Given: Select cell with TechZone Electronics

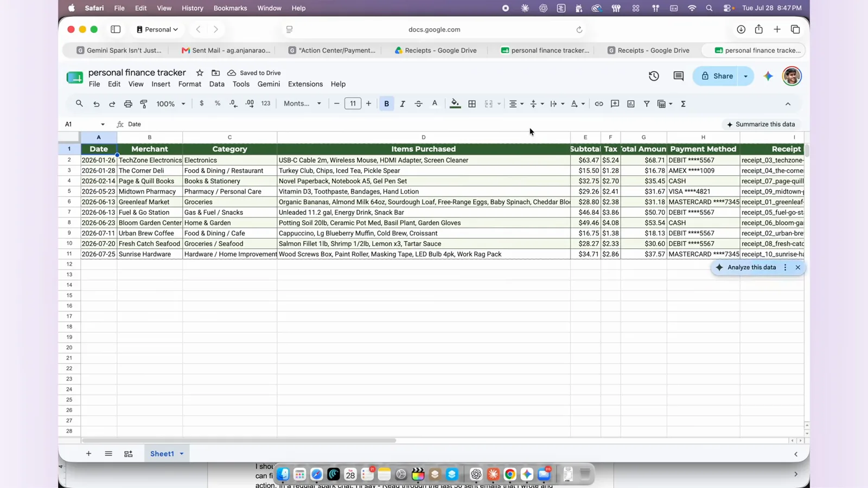Looking at the screenshot, I should pos(150,160).
